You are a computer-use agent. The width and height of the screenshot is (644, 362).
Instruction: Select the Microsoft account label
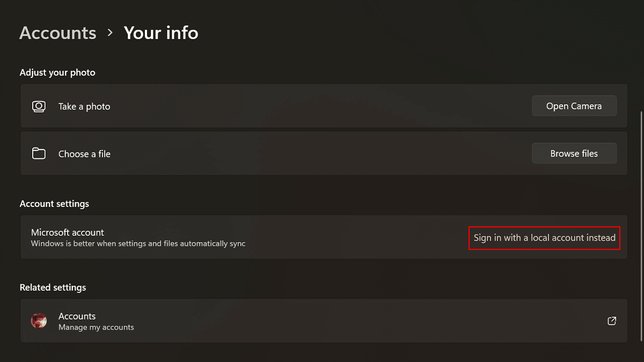tap(68, 232)
